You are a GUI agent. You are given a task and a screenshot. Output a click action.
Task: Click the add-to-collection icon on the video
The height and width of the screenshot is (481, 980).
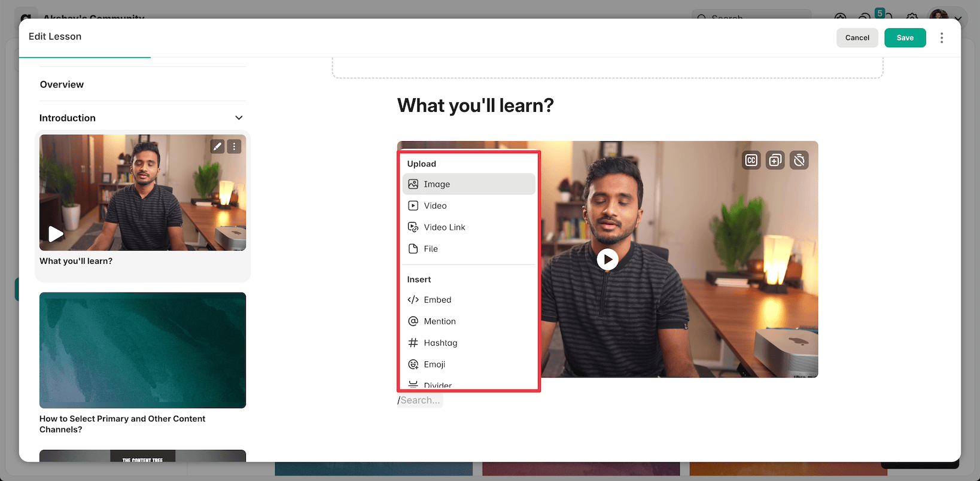pyautogui.click(x=775, y=160)
